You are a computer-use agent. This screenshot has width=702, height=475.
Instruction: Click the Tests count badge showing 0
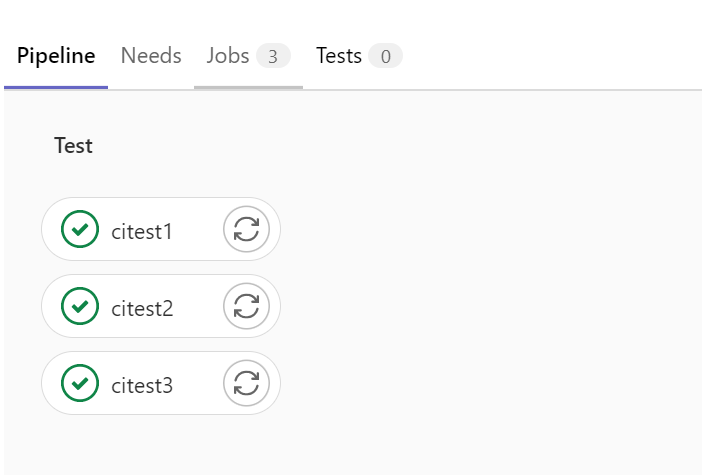pos(385,56)
